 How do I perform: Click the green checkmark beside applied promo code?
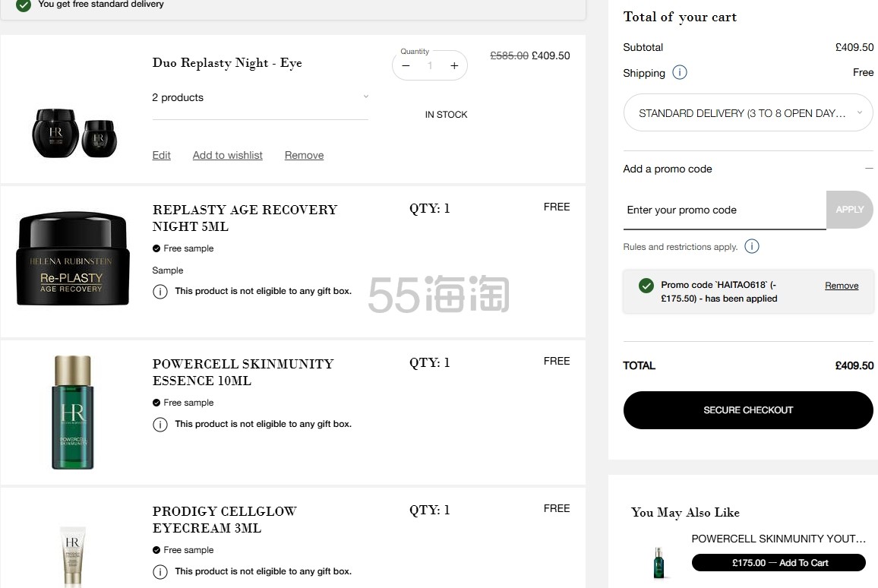pyautogui.click(x=646, y=286)
